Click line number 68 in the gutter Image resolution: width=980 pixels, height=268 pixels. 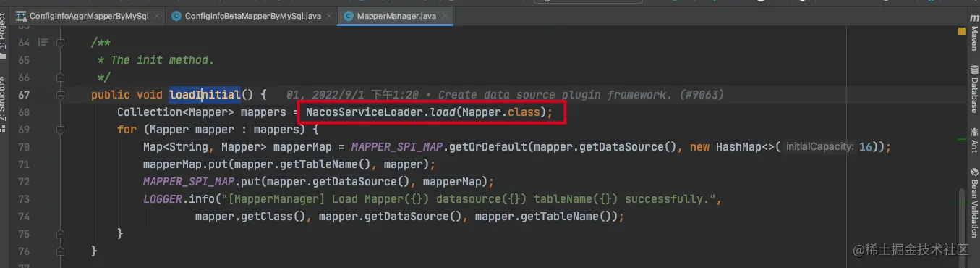point(24,112)
